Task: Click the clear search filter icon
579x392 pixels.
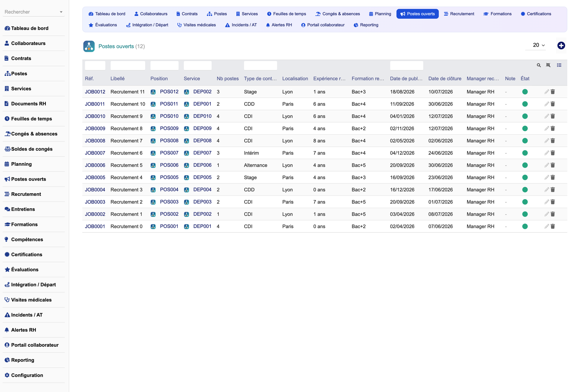Action: 548,65
